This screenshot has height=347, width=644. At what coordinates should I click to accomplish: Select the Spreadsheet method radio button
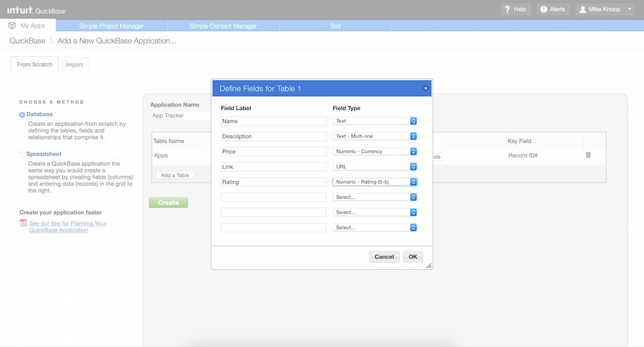22,155
